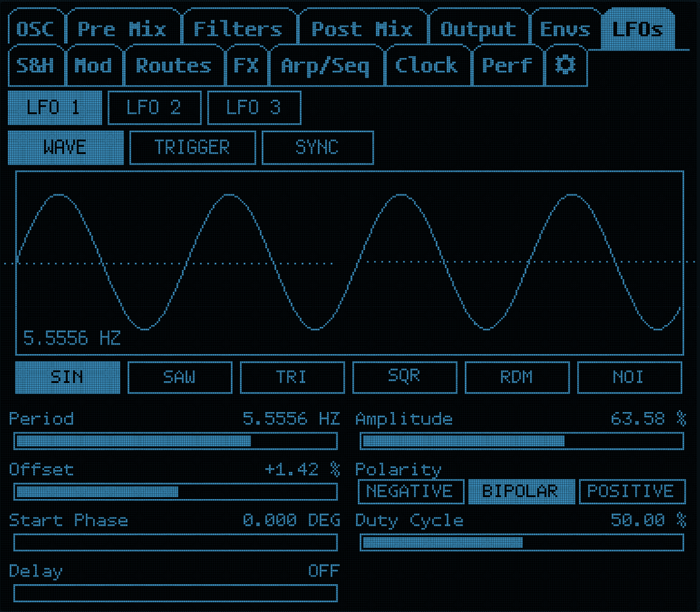Open the Arp/Seq tab
Image resolution: width=700 pixels, height=612 pixels.
tap(326, 65)
